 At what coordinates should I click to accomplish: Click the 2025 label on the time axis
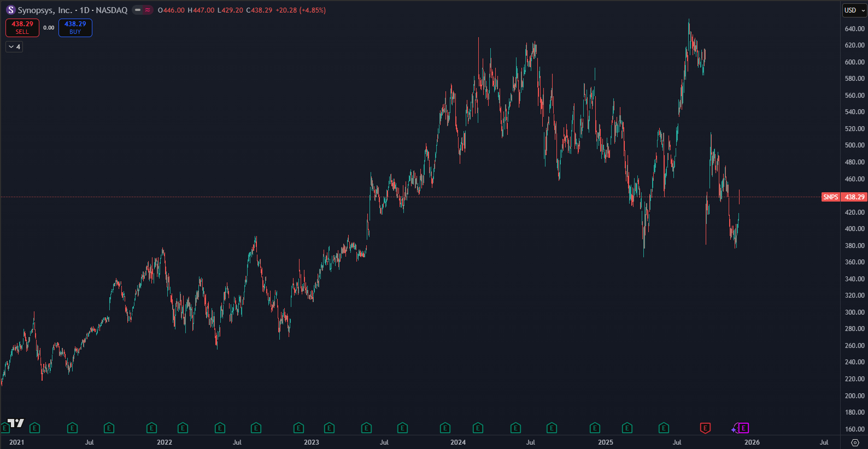click(606, 442)
